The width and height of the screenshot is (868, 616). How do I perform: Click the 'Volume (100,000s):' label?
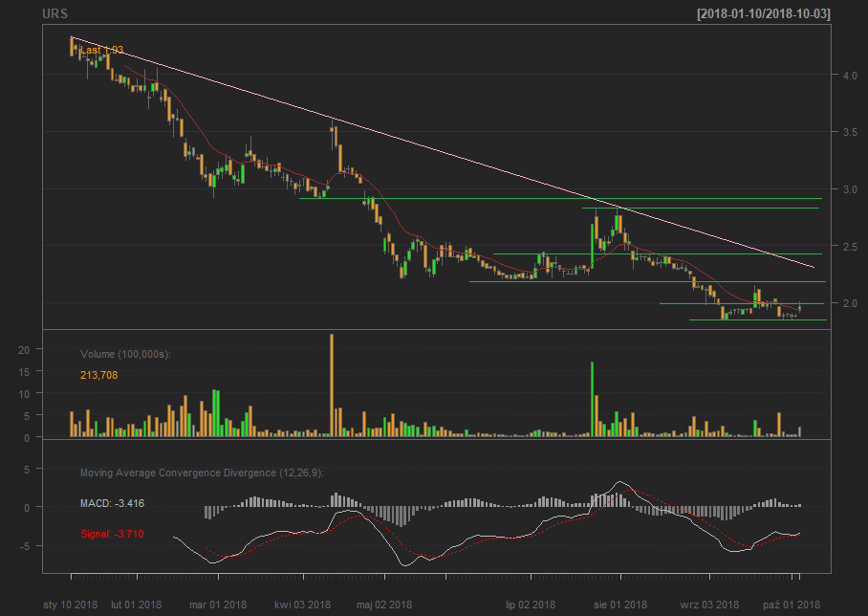[125, 354]
